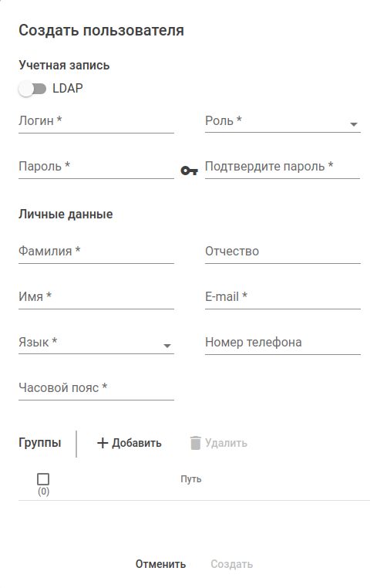Toggle the LDAP switch
Viewport: 387px width, 588px height.
[x=32, y=89]
